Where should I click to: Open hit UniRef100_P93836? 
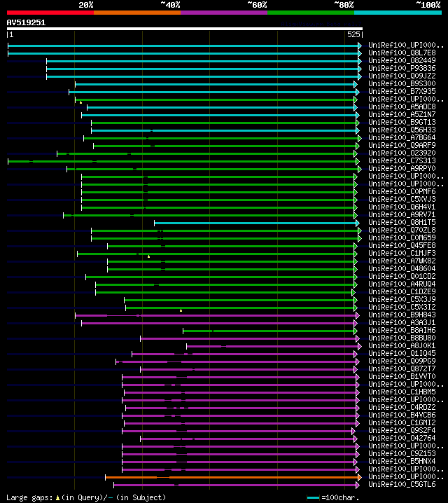pos(402,69)
